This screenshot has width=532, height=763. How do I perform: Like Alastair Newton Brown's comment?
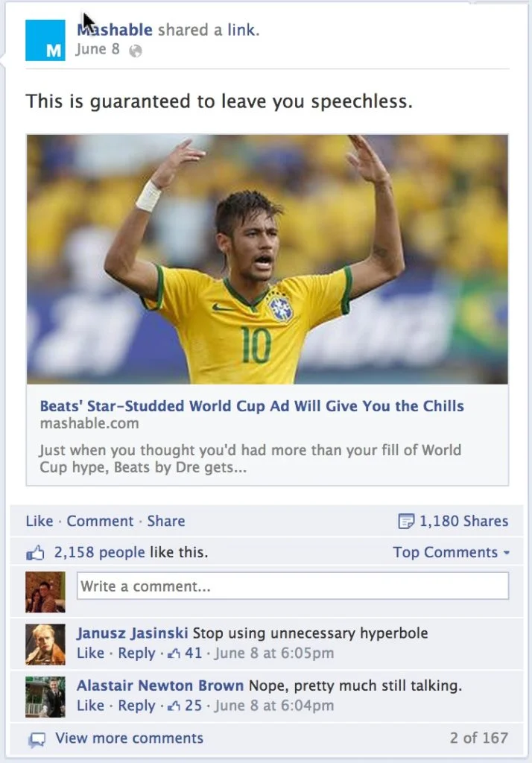(91, 706)
